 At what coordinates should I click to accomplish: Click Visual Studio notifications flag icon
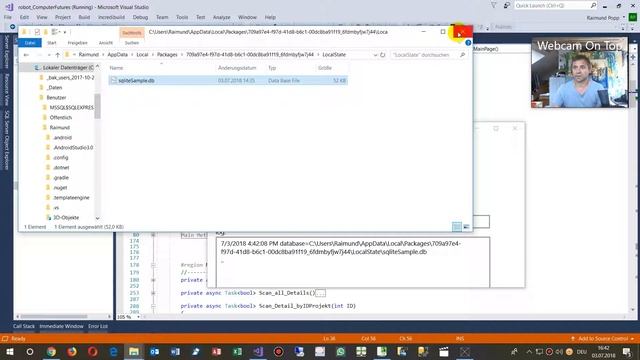(x=493, y=5)
